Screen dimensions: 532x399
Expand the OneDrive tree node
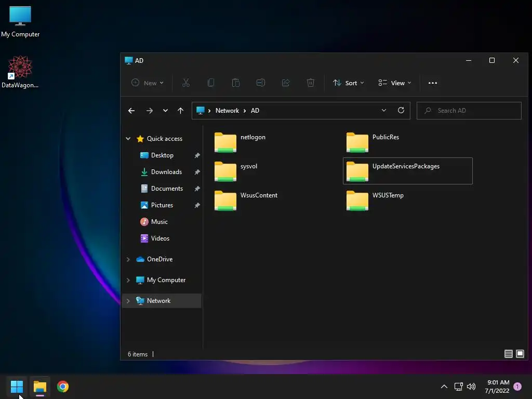[128, 259]
